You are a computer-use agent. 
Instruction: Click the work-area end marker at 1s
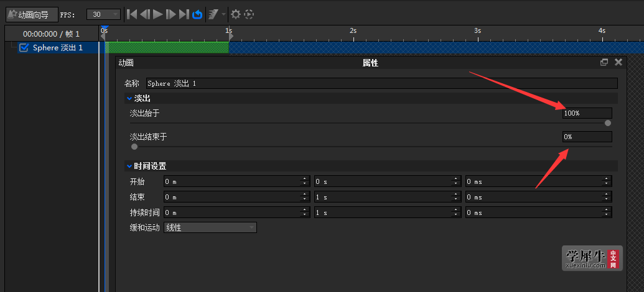pos(231,37)
